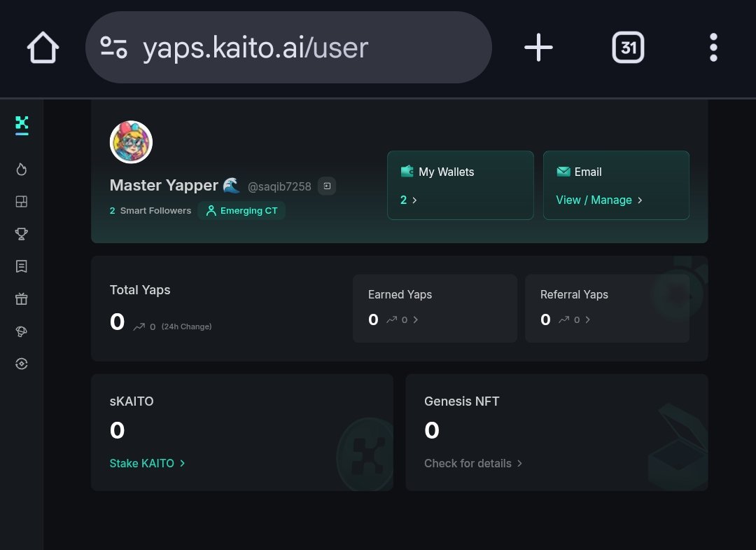Click the address bar URL field
This screenshot has width=756, height=550.
click(288, 47)
